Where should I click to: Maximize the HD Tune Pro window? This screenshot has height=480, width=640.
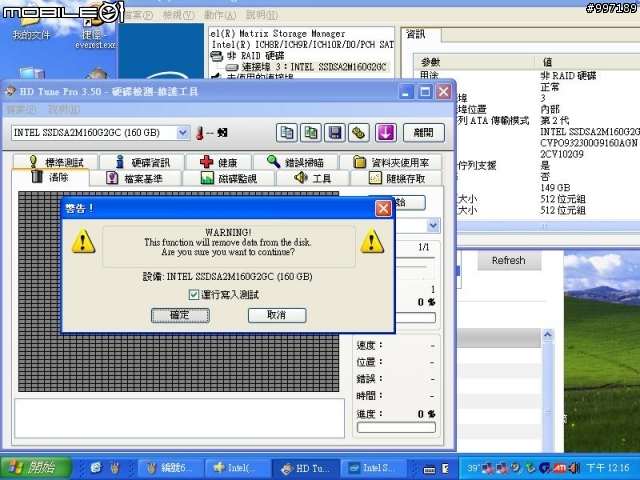tap(424, 92)
